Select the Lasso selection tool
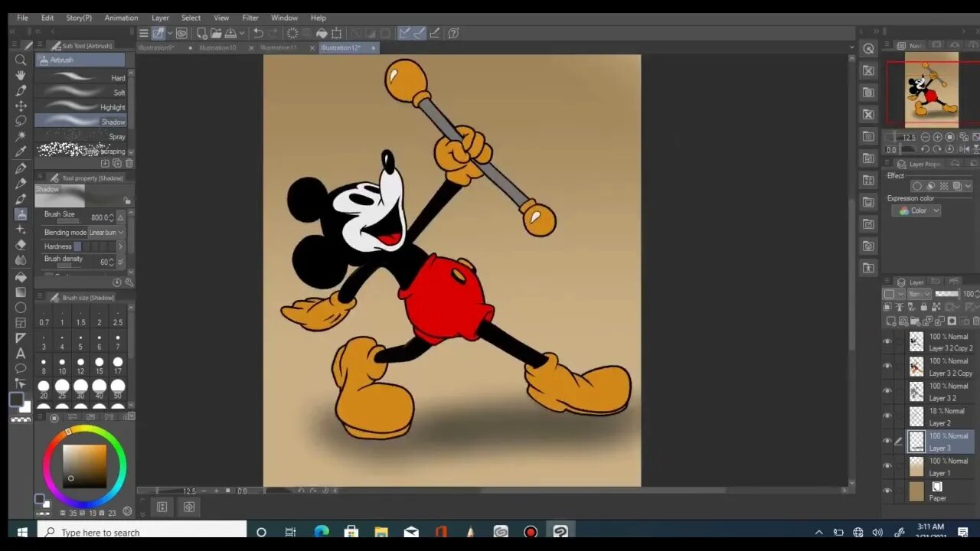 pos(21,121)
